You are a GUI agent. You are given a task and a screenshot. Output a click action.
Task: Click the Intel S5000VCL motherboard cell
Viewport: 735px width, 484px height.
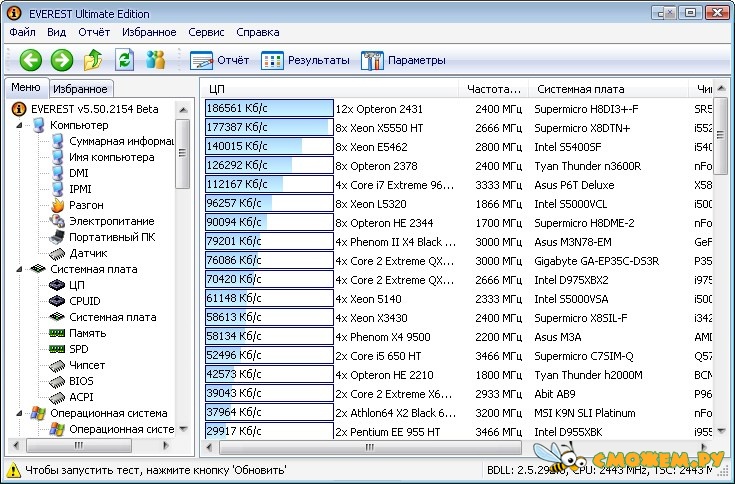pos(570,204)
